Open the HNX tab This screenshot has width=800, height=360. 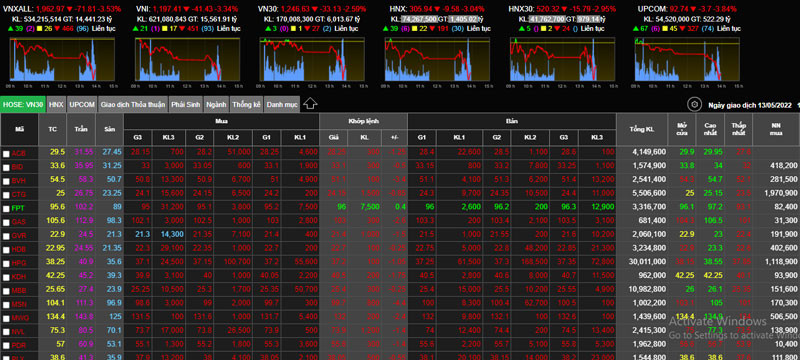pos(56,105)
